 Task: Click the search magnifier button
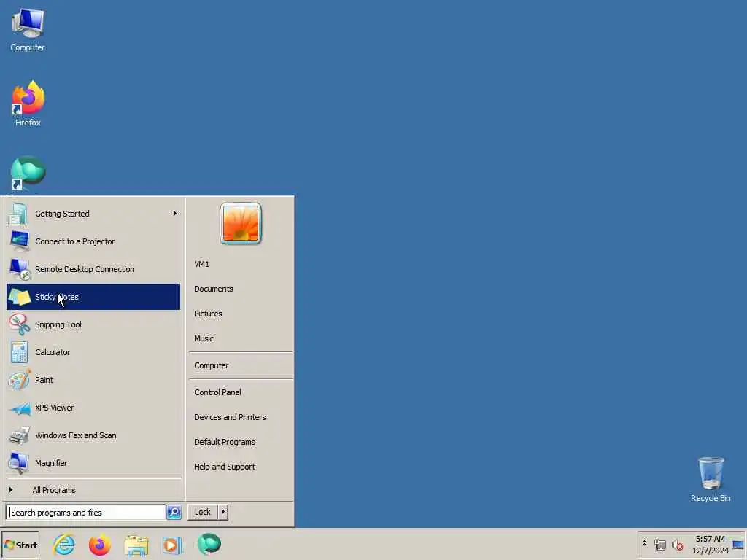[174, 513]
